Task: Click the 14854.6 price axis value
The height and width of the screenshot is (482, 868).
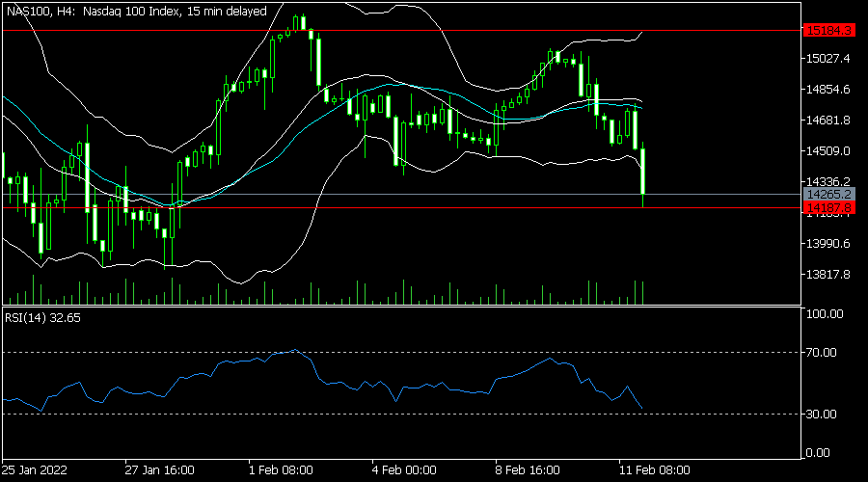Action: (827, 90)
